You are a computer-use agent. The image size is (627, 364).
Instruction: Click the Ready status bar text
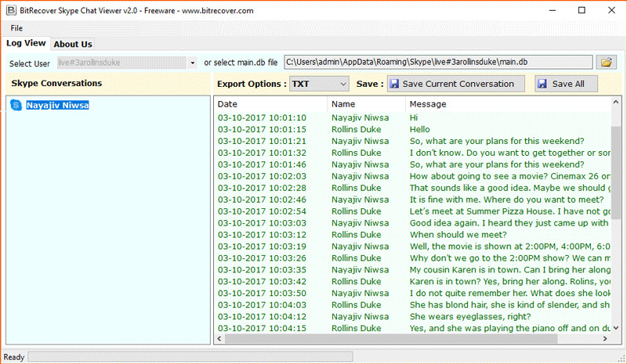point(14,357)
